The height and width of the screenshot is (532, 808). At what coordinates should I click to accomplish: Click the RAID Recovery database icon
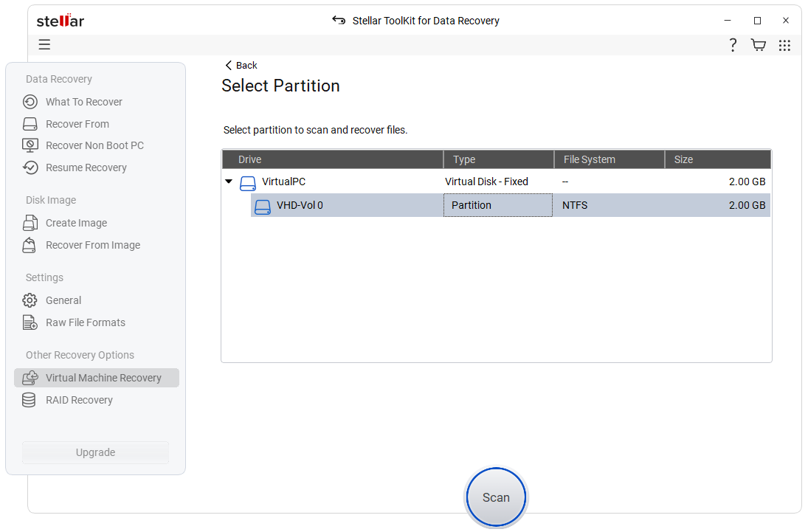point(29,401)
